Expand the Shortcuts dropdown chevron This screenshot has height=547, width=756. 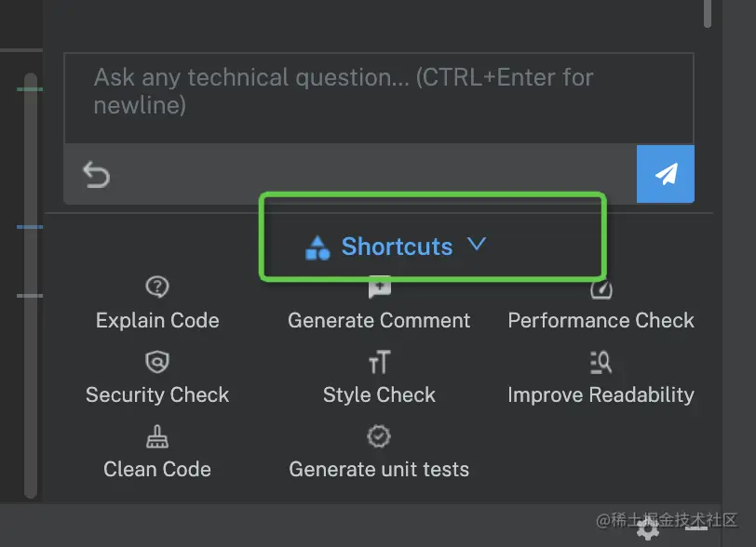477,246
